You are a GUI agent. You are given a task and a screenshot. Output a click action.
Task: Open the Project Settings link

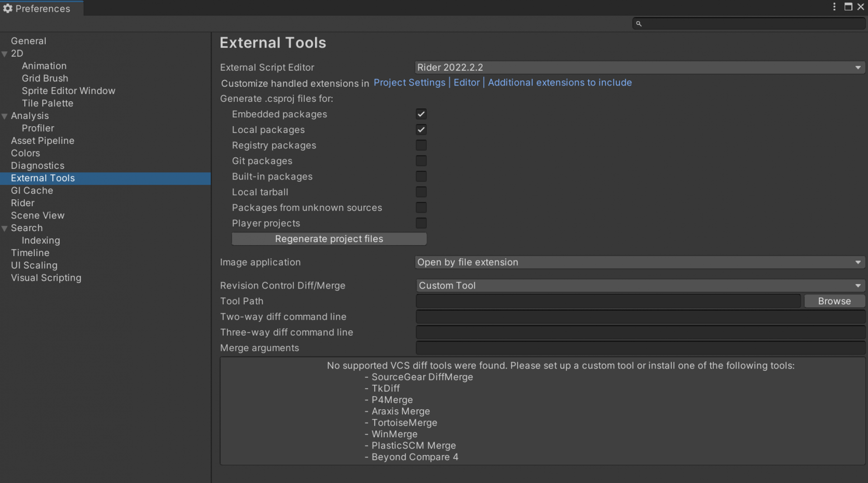click(x=410, y=83)
